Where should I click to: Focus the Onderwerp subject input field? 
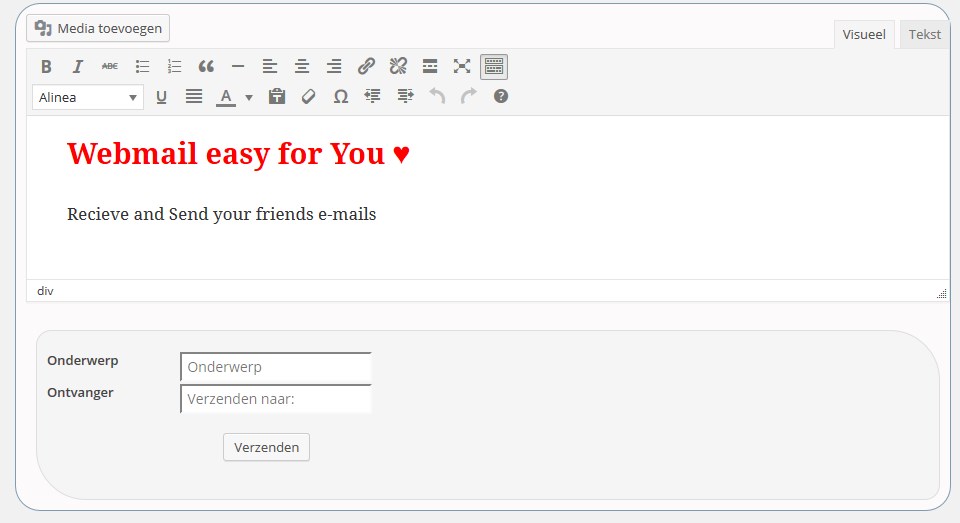[276, 367]
